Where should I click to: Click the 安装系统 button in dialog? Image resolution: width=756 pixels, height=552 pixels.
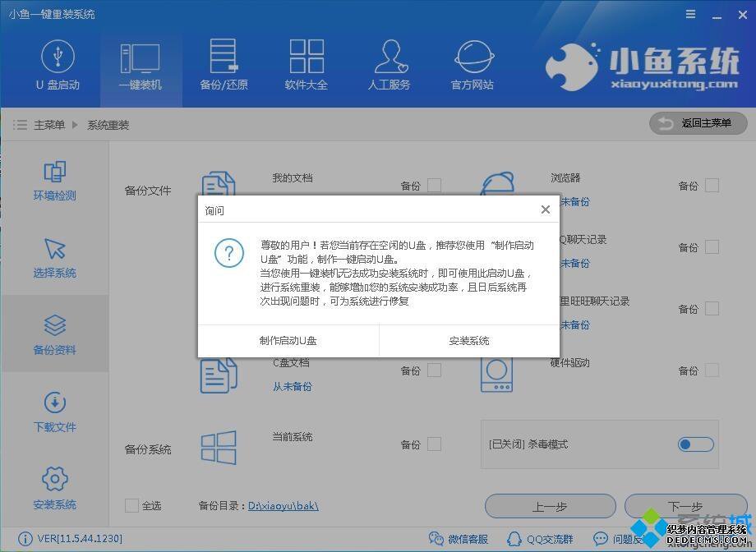(469, 341)
